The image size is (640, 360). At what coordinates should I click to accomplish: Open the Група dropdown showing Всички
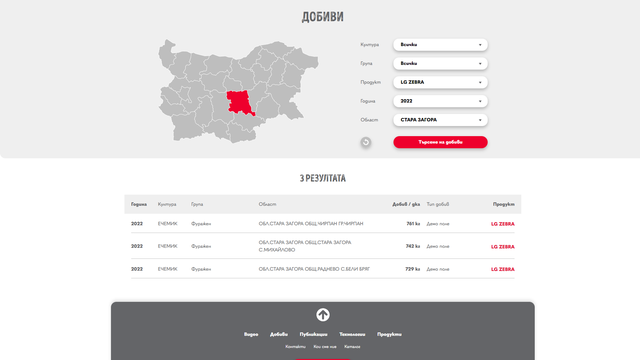[440, 63]
